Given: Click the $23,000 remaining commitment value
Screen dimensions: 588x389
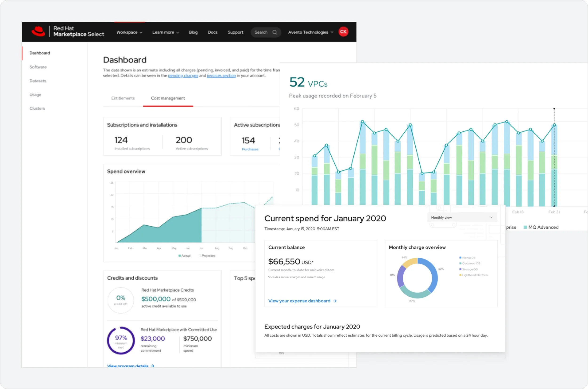Looking at the screenshot, I should coord(153,339).
